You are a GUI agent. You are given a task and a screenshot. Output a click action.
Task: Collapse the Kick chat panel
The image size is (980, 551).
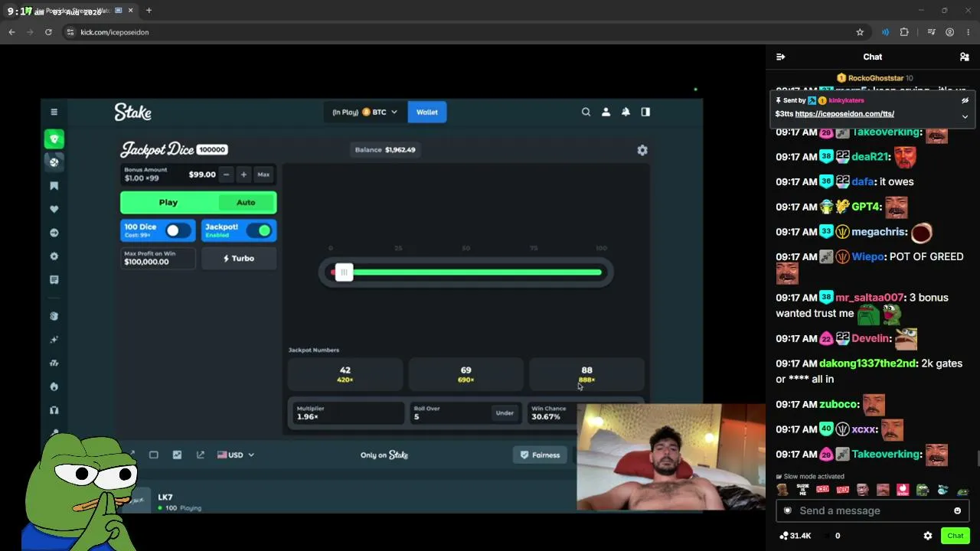(780, 57)
